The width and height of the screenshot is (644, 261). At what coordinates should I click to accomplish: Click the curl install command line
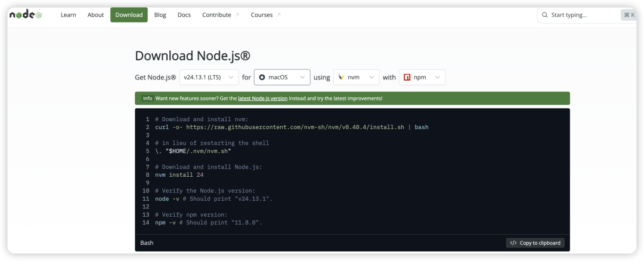[292, 127]
